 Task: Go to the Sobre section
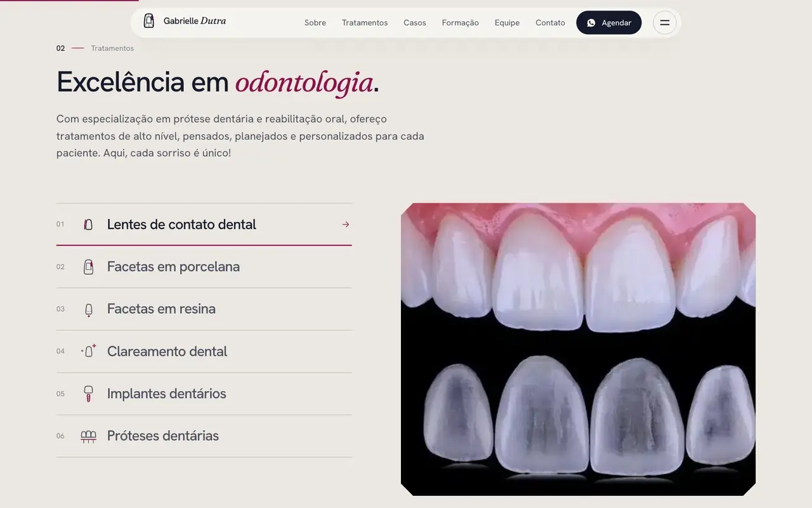pyautogui.click(x=315, y=23)
